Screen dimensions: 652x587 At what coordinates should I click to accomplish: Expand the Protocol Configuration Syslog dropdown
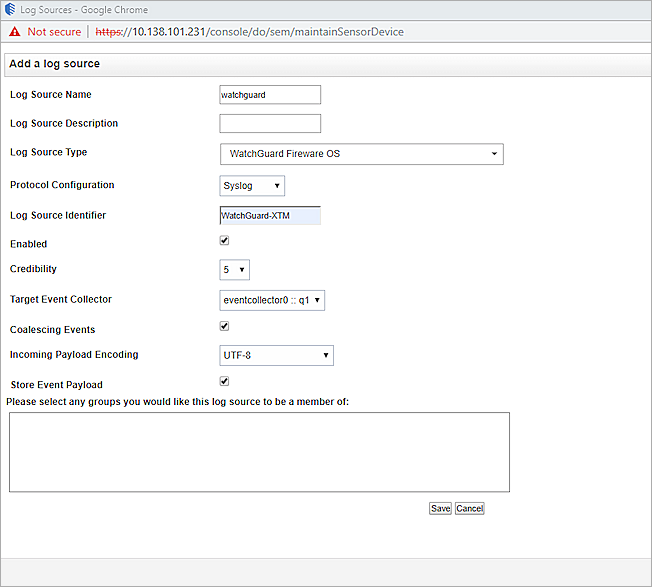[x=252, y=186]
